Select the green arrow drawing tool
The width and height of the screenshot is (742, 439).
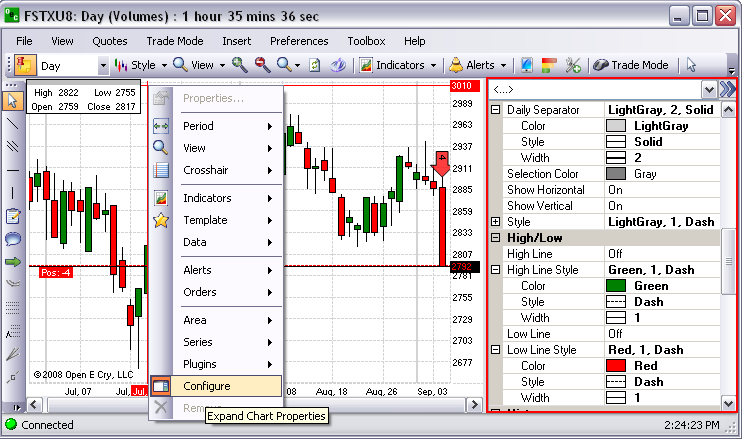13,261
